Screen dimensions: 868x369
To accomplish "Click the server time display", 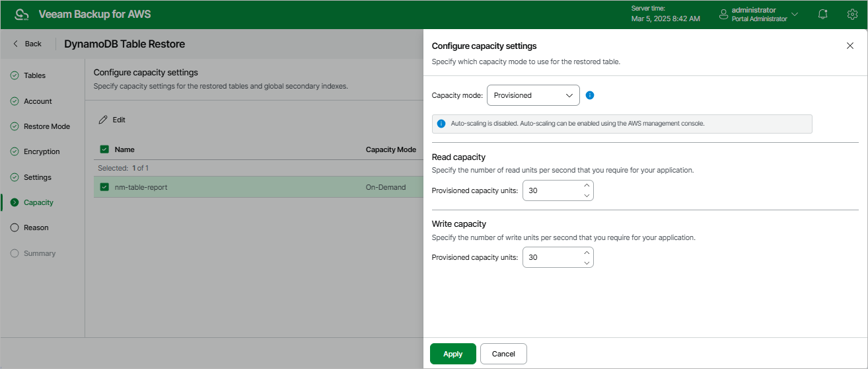I will coord(665,14).
